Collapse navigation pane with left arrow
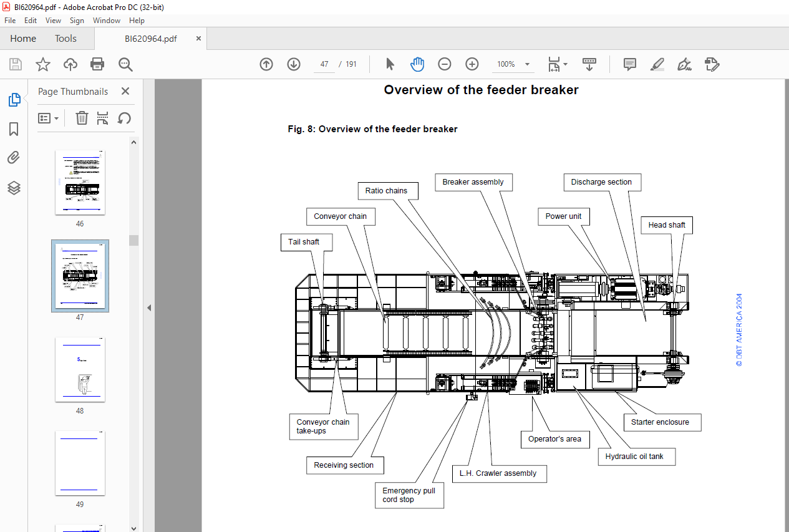This screenshot has height=532, width=789. point(148,308)
